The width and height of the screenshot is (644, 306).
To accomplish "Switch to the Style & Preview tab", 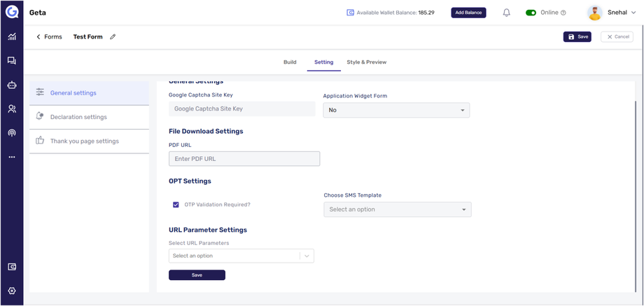I will point(366,62).
